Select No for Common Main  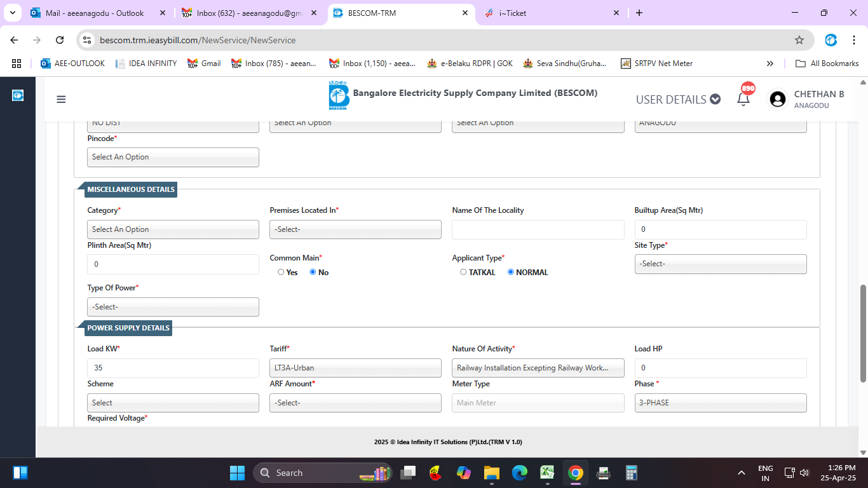pos(313,272)
